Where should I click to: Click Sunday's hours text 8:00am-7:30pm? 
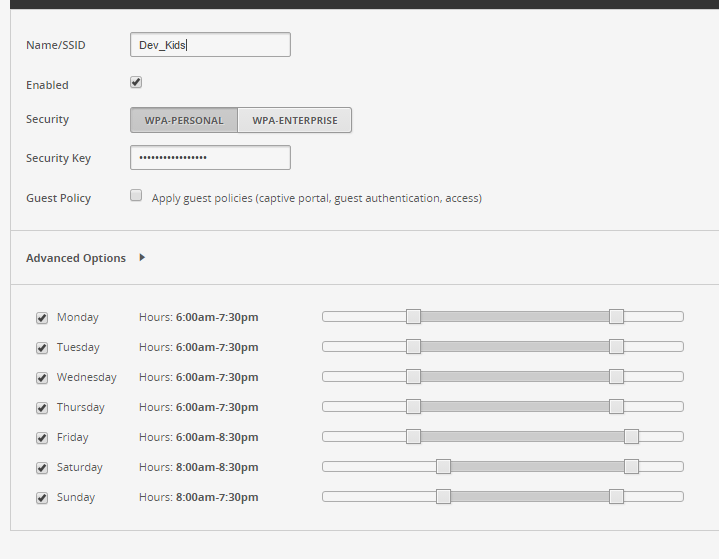point(217,498)
